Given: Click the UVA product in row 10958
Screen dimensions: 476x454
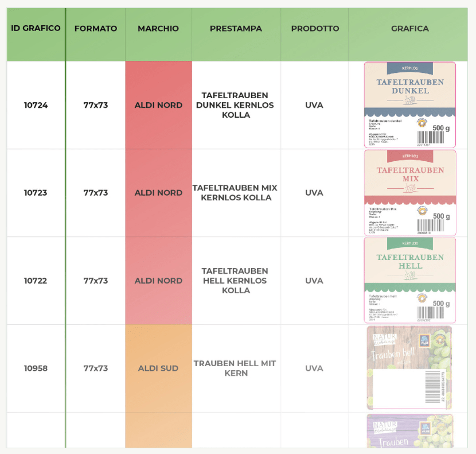Looking at the screenshot, I should [314, 368].
